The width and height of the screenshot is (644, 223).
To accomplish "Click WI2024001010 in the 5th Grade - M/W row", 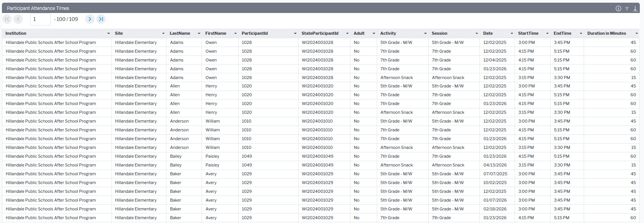I will [x=317, y=121].
